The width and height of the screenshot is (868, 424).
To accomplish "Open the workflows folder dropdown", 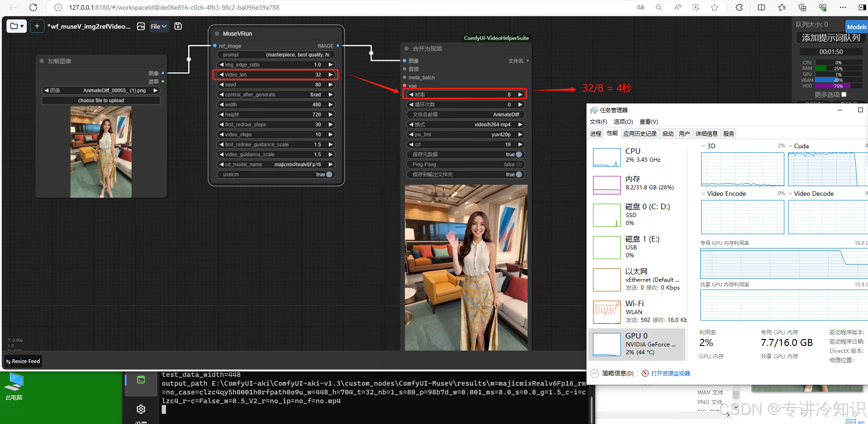I will coord(17,26).
